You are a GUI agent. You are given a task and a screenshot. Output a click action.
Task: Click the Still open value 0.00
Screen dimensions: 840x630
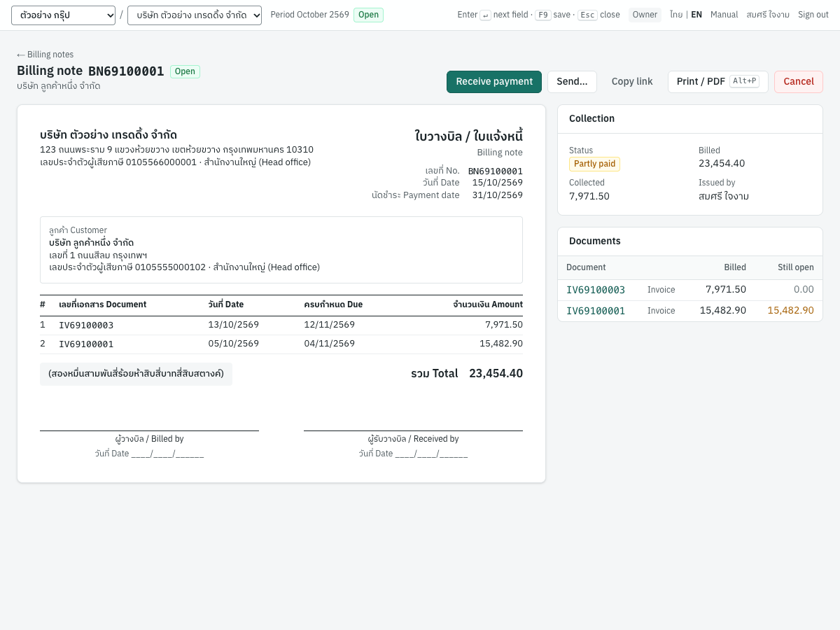pyautogui.click(x=804, y=290)
